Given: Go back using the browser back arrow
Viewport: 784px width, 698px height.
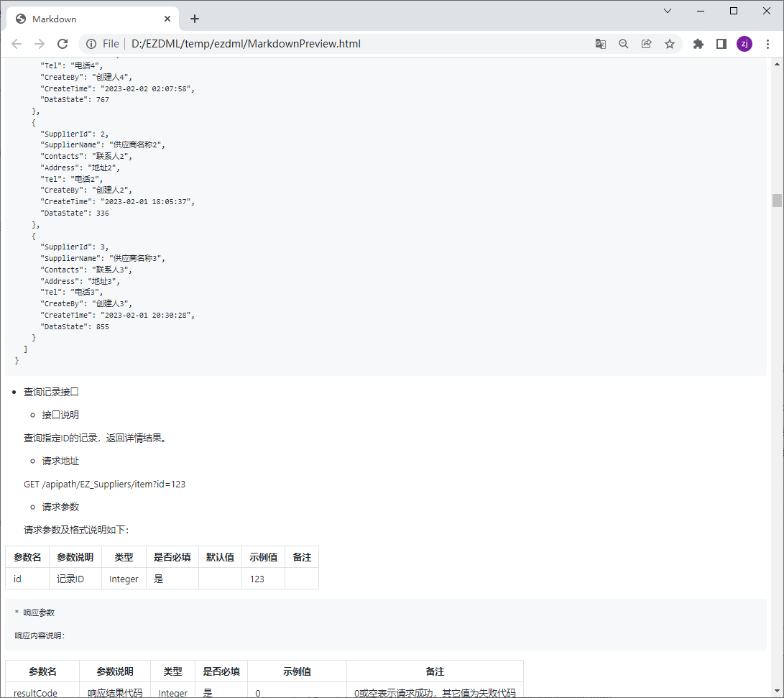Looking at the screenshot, I should tap(17, 44).
